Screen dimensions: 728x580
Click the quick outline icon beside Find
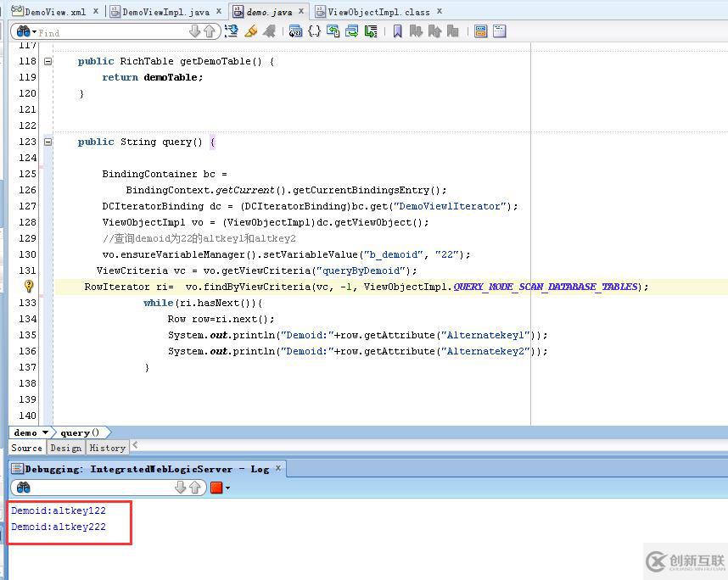tap(232, 31)
